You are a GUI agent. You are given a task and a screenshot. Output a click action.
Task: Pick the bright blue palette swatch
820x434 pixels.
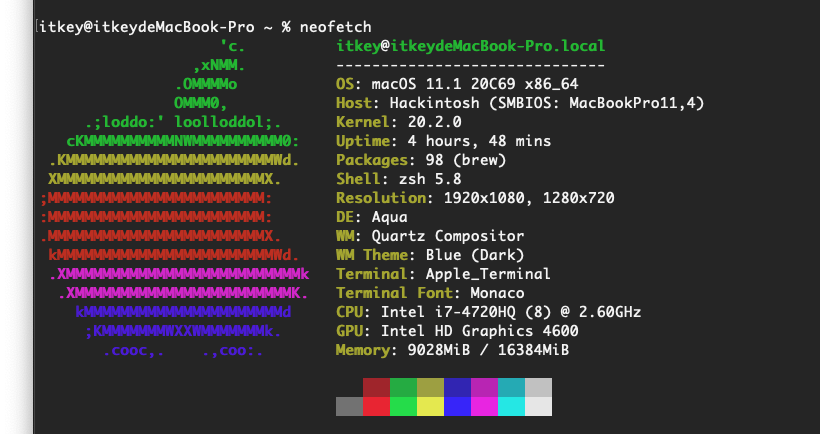click(x=458, y=406)
